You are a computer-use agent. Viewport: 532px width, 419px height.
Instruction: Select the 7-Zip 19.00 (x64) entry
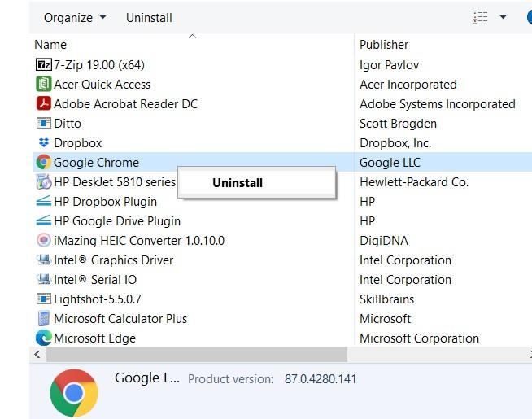(99, 64)
